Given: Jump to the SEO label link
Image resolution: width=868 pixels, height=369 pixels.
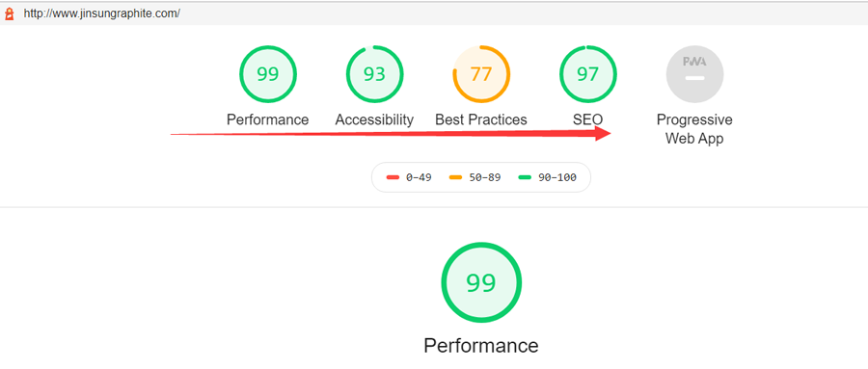Looking at the screenshot, I should [x=588, y=119].
